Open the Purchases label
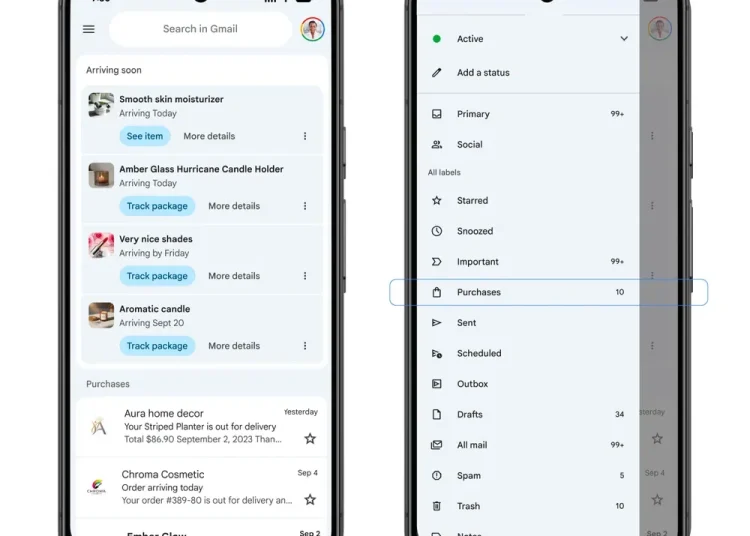Viewport: 750px width, 536px height. pyautogui.click(x=479, y=292)
